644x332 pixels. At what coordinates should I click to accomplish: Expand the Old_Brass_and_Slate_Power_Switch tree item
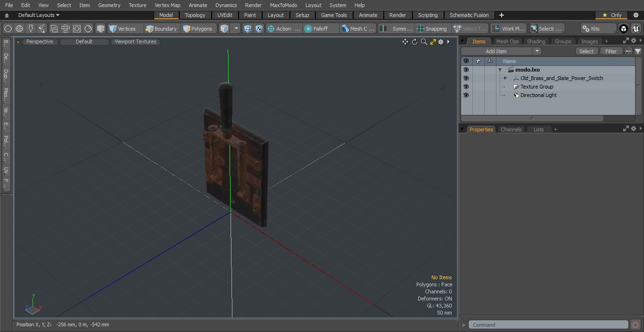coord(505,78)
